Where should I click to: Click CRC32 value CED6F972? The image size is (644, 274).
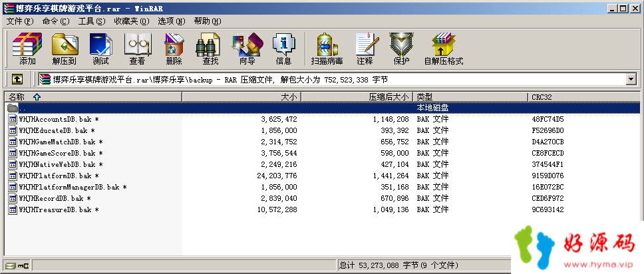pos(548,198)
